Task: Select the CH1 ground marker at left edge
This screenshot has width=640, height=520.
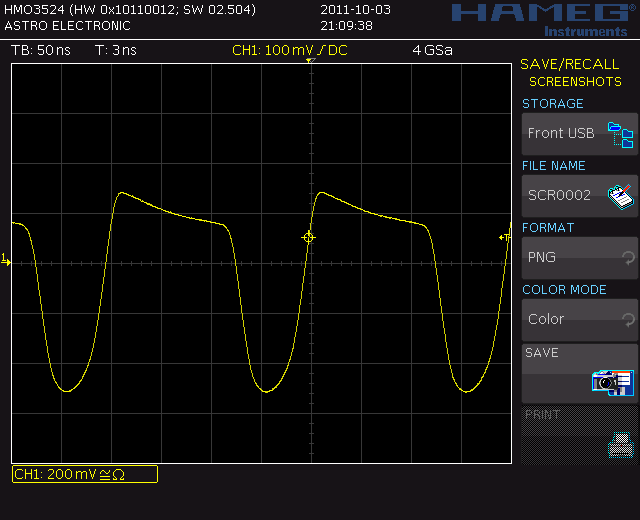Action: (x=6, y=261)
